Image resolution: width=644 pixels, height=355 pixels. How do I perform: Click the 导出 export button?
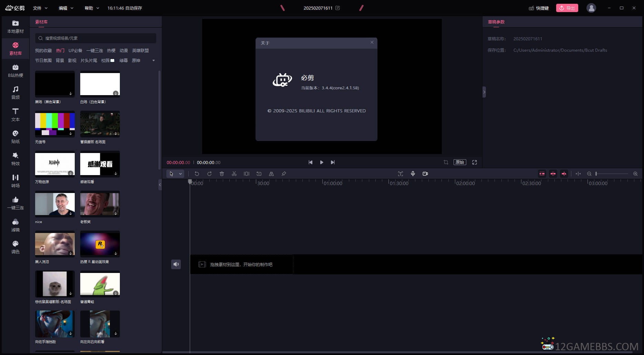(x=567, y=8)
